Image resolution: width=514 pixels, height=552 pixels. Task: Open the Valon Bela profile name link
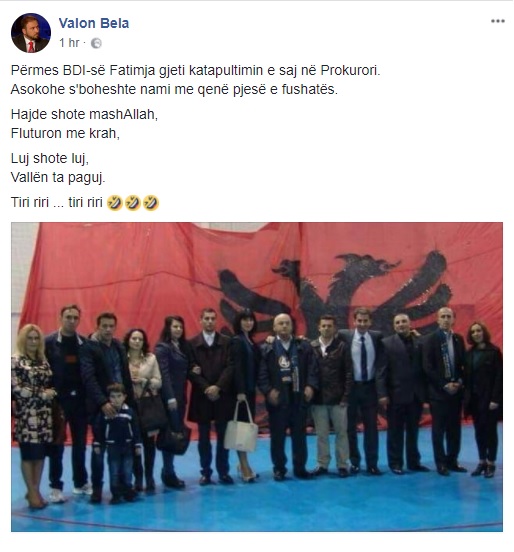pos(94,23)
